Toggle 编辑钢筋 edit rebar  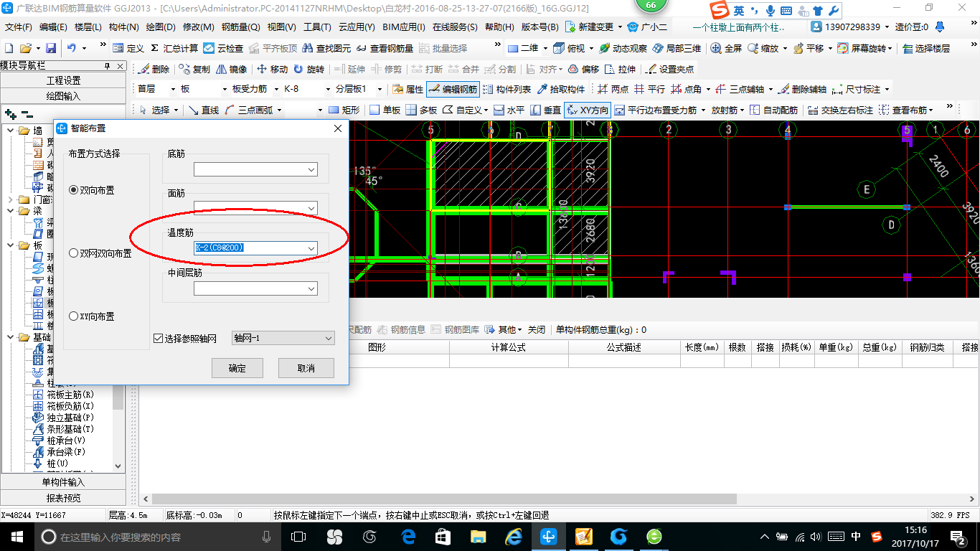coord(453,89)
